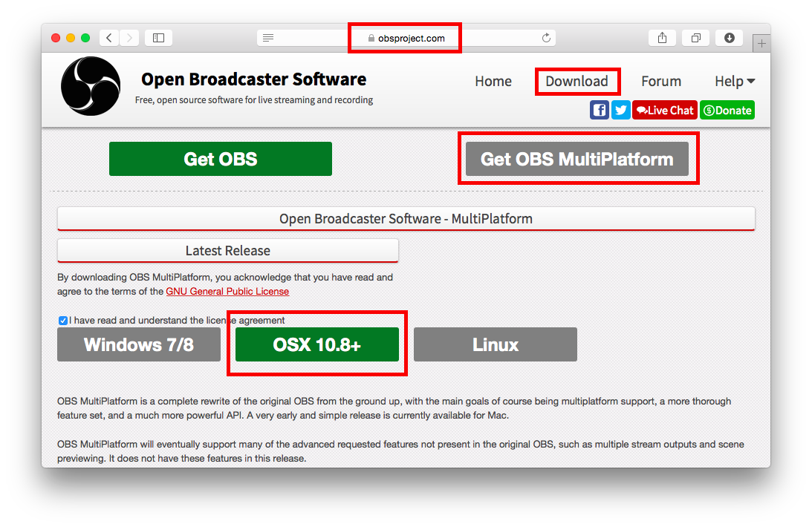Click the OBS logo
Image resolution: width=812 pixels, height=527 pixels.
pyautogui.click(x=91, y=86)
